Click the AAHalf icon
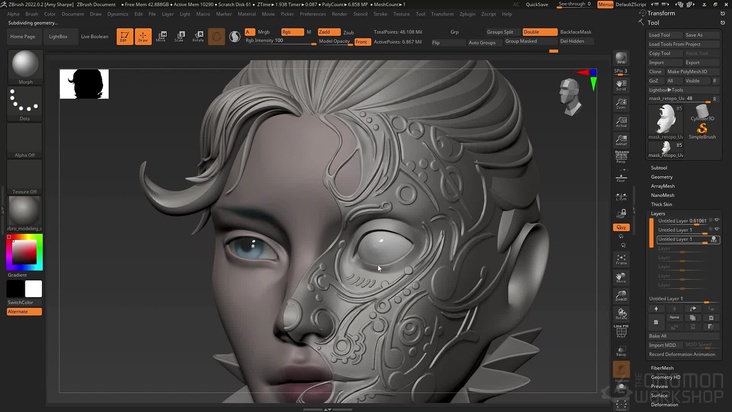 621,140
